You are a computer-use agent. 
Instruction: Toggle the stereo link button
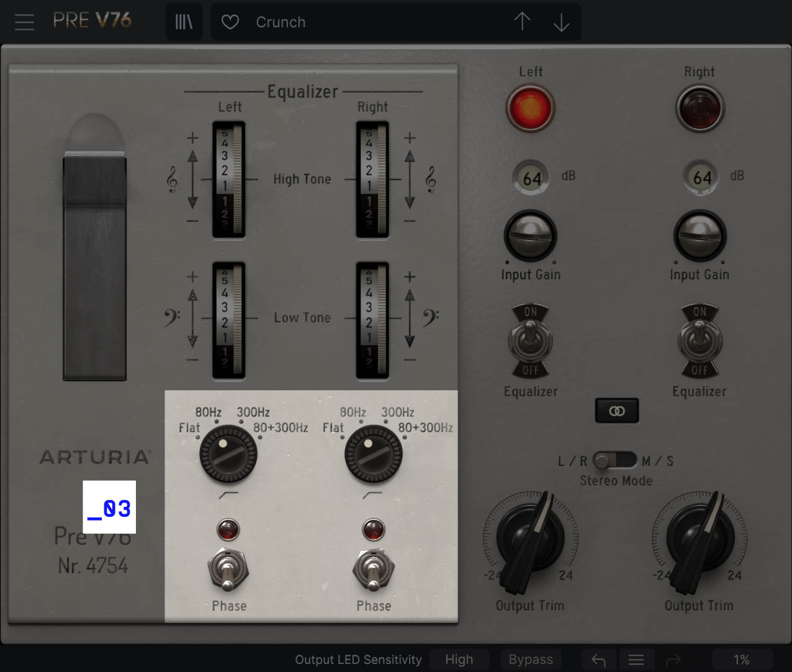tap(616, 411)
